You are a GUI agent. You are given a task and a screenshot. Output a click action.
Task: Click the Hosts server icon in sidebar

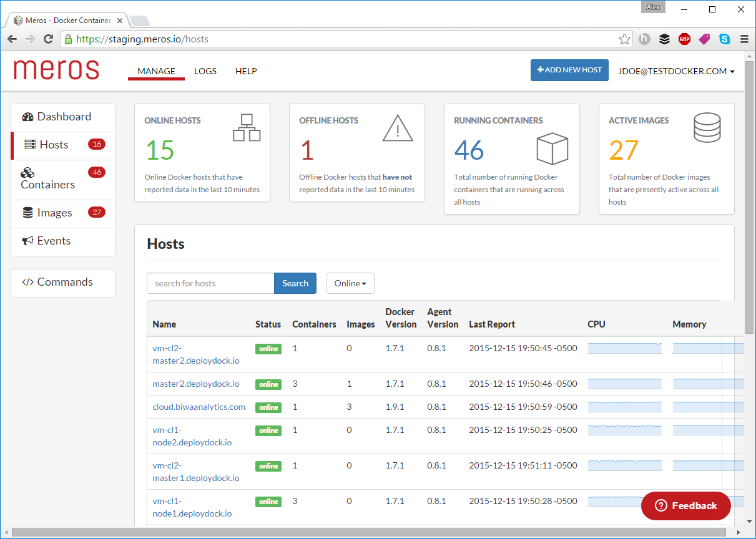click(x=30, y=145)
